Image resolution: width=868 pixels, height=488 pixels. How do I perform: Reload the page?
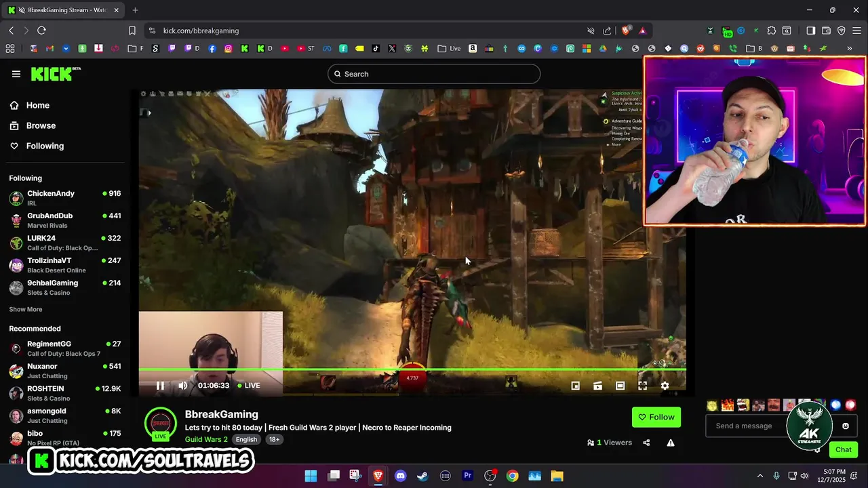41,30
